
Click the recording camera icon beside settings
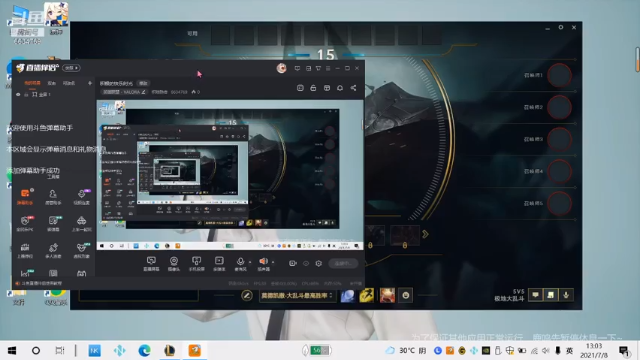[x=293, y=263]
